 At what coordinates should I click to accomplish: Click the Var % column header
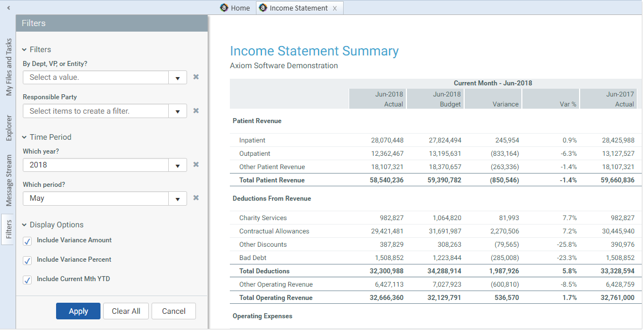551,99
